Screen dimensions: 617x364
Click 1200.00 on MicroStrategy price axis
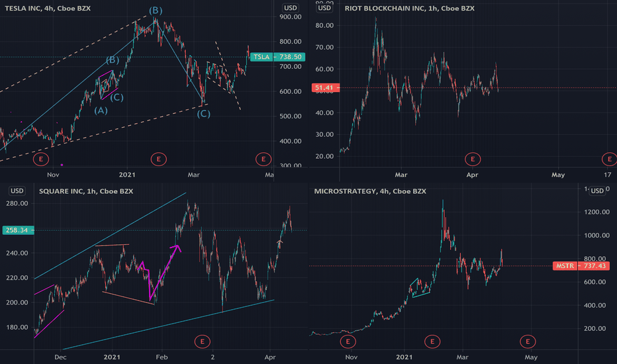pyautogui.click(x=597, y=212)
